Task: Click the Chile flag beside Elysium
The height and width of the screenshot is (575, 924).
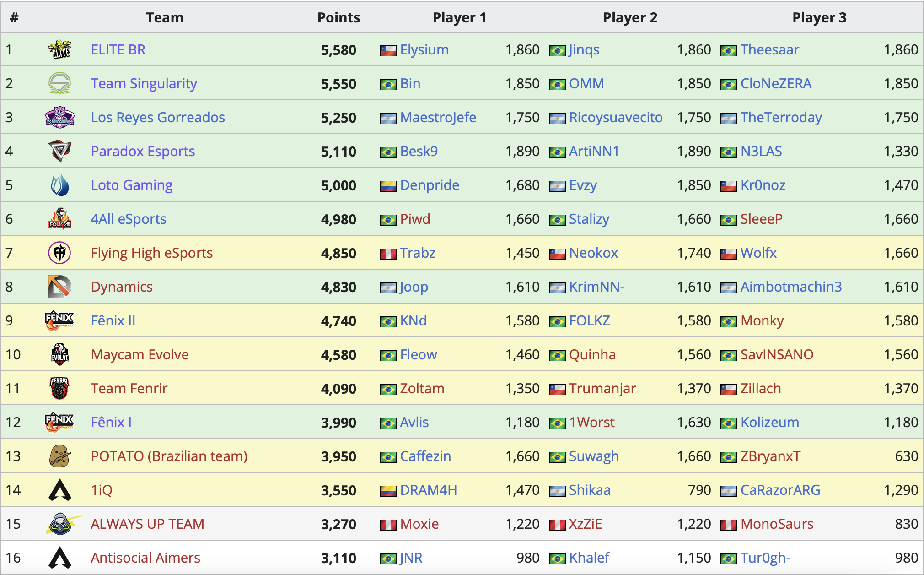Action: [388, 50]
